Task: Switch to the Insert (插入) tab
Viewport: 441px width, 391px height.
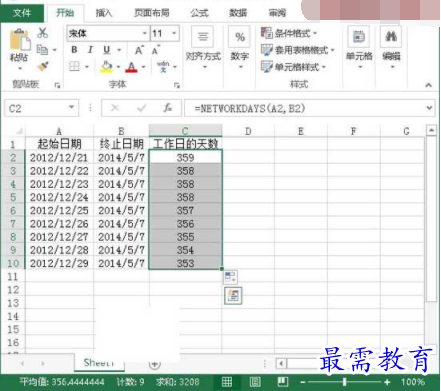Action: tap(104, 13)
